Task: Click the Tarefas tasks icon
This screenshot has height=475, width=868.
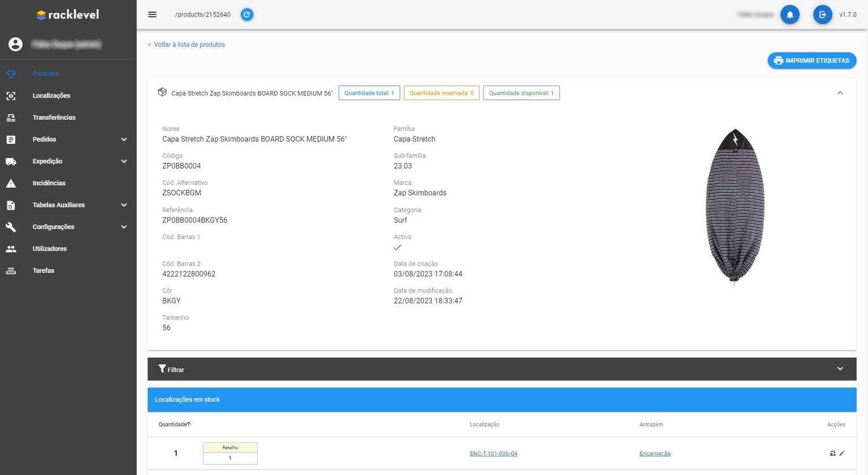Action: [x=11, y=271]
